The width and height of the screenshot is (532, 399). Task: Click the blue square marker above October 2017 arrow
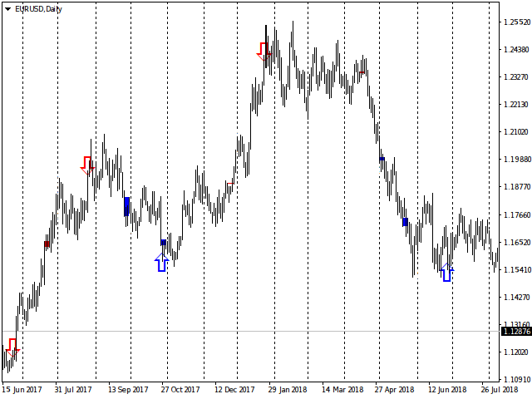click(164, 242)
